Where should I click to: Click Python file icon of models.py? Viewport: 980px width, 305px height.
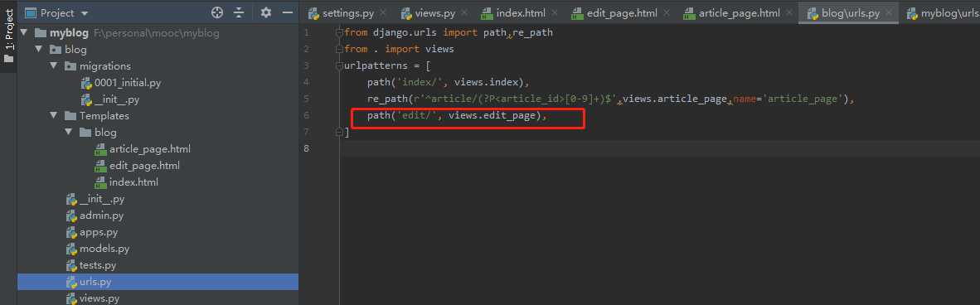[71, 248]
